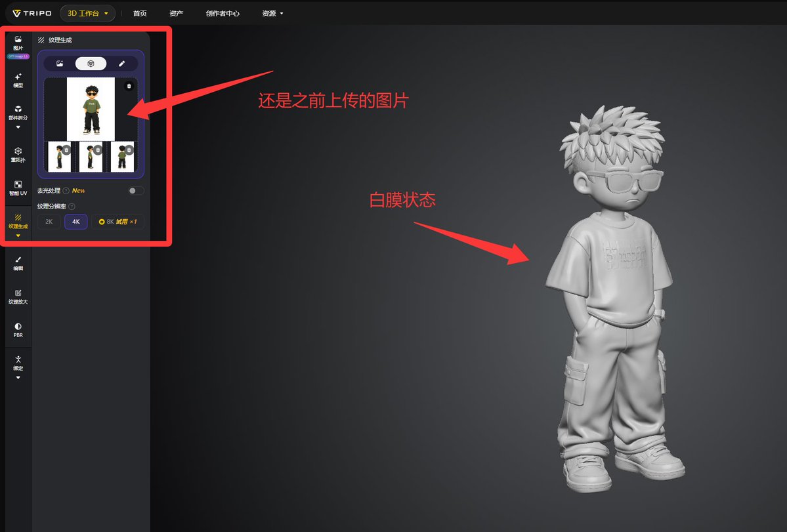
Task: Choose 2K texture resolution
Action: [49, 222]
